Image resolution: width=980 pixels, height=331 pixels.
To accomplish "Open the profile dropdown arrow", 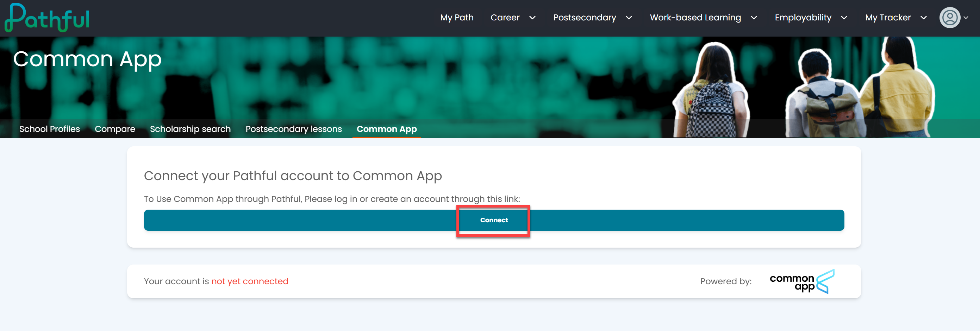I will pos(966,18).
